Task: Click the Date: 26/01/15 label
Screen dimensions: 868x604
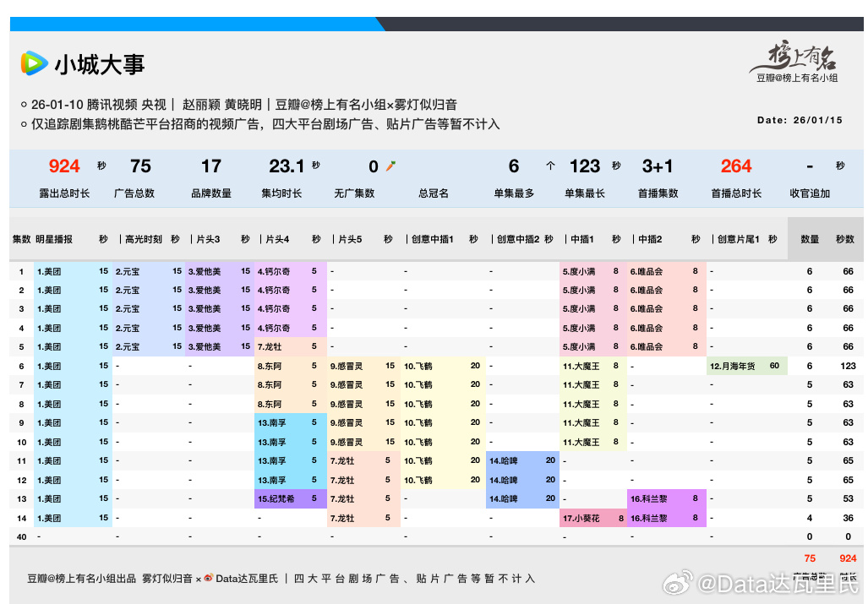Action: pyautogui.click(x=800, y=120)
